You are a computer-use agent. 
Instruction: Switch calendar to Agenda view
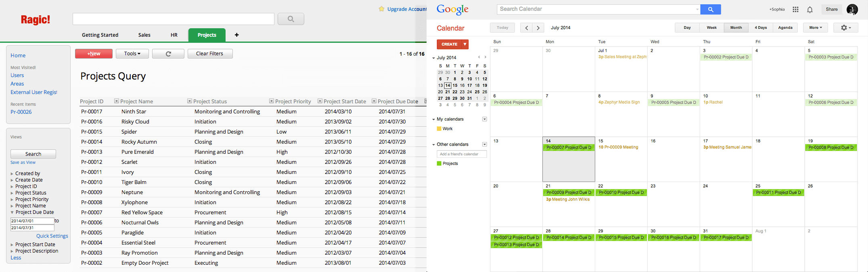785,28
